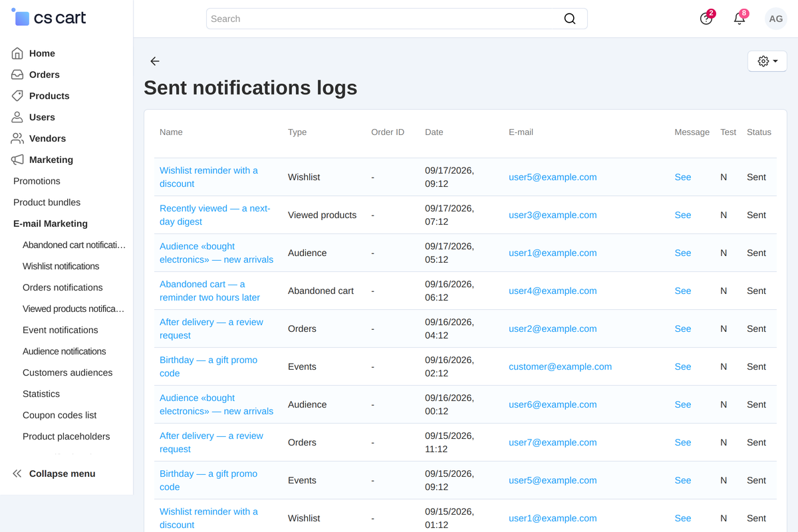Screen dimensions: 798x532
Task: Open the Products menu item
Action: coord(49,96)
